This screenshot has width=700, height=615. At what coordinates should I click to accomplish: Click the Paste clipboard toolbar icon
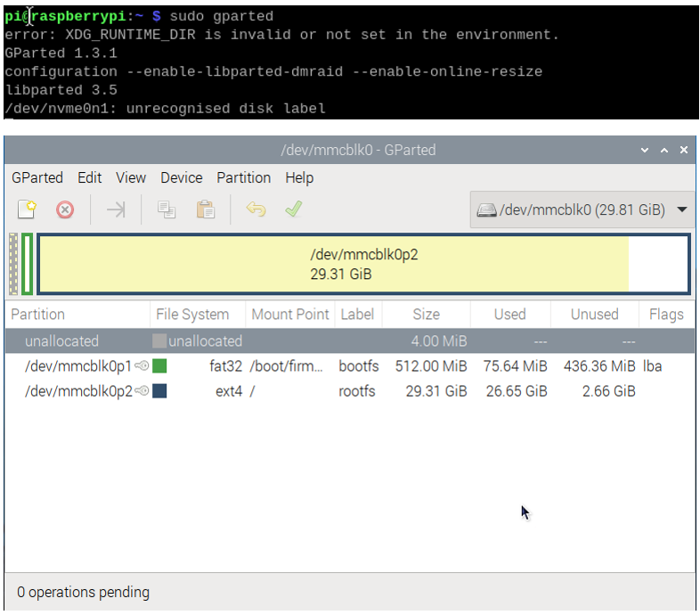tap(206, 209)
